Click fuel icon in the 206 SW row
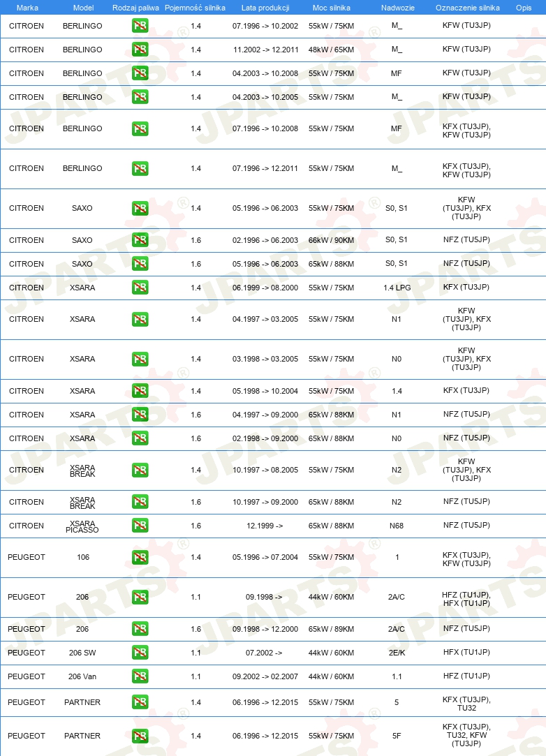The width and height of the screenshot is (546, 756). 140,653
